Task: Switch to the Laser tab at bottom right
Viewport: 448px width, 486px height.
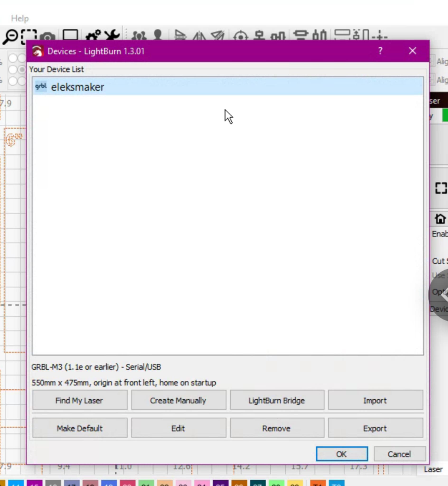Action: 433,469
